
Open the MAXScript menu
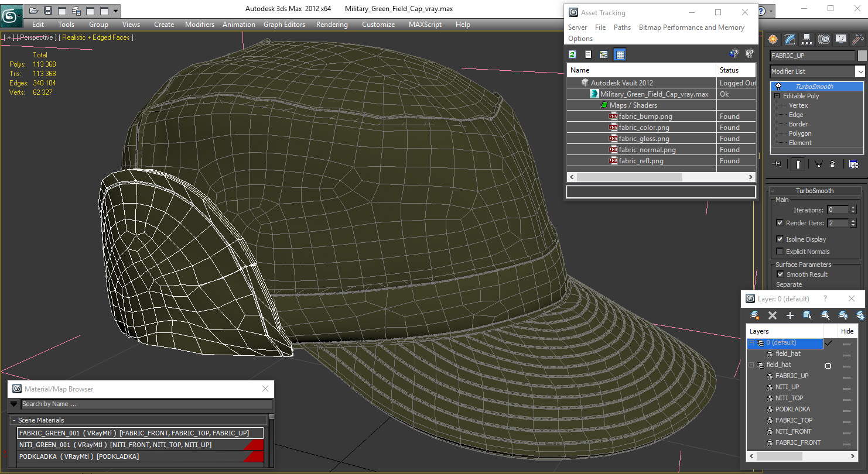(425, 25)
